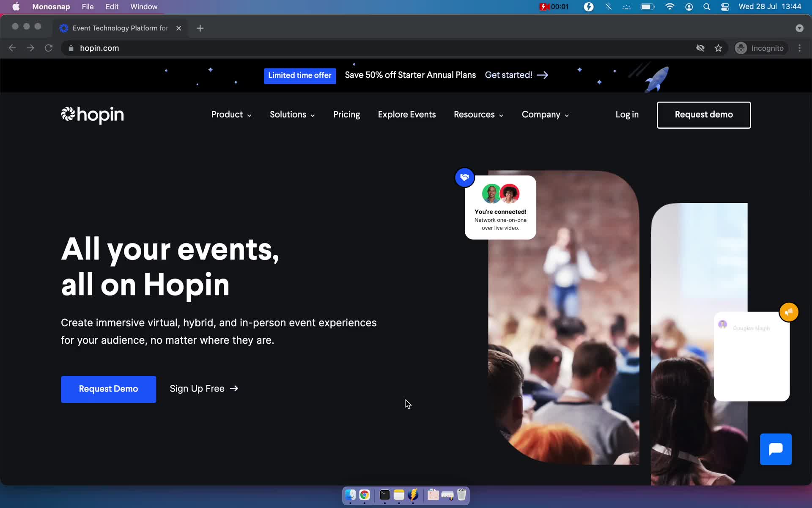The width and height of the screenshot is (812, 508).
Task: Expand the Resources dropdown menu
Action: pyautogui.click(x=478, y=115)
